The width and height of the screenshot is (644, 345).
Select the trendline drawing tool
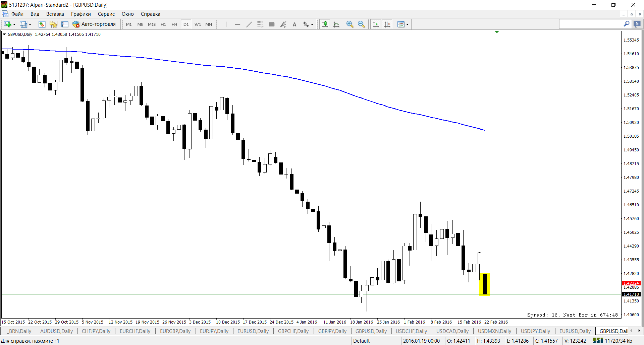[x=249, y=24]
